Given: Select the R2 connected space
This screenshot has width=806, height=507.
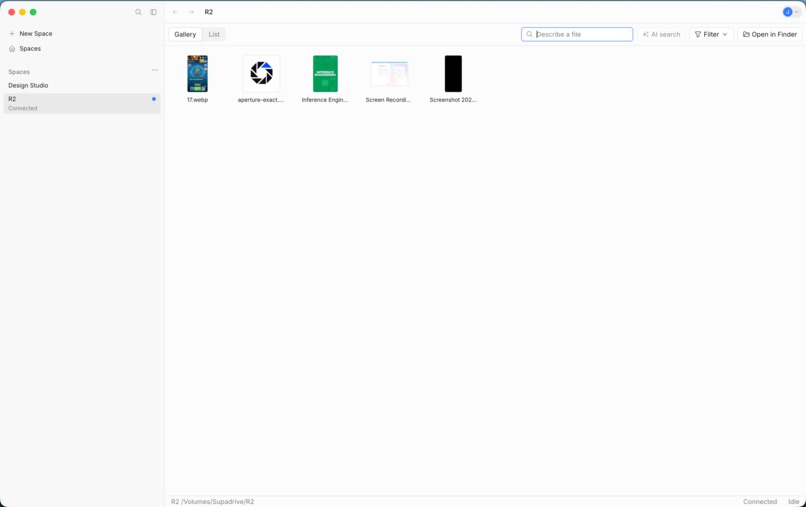Looking at the screenshot, I should point(82,103).
